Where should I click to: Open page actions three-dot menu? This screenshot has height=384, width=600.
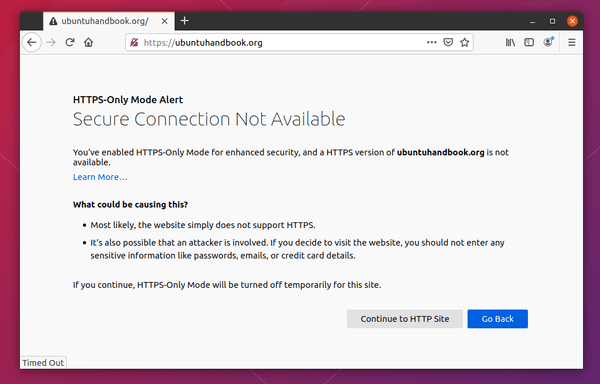coord(432,42)
